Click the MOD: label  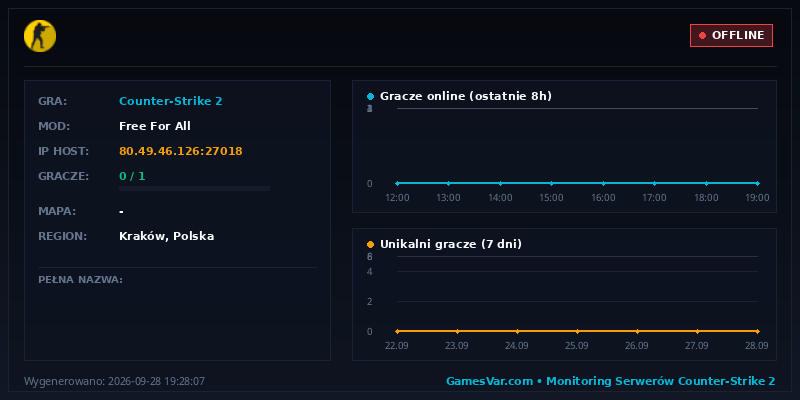(54, 126)
